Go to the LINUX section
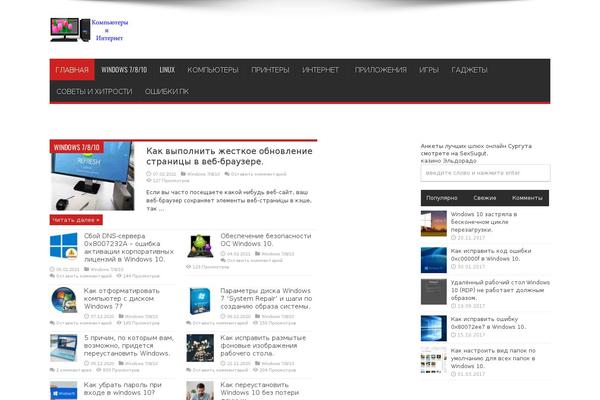Image resolution: width=600 pixels, height=400 pixels. pos(167,70)
